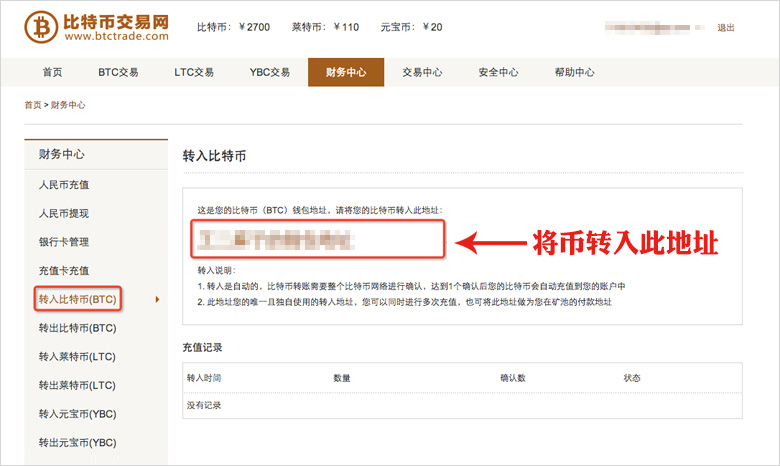Select the 财务中心 tab

(x=346, y=72)
